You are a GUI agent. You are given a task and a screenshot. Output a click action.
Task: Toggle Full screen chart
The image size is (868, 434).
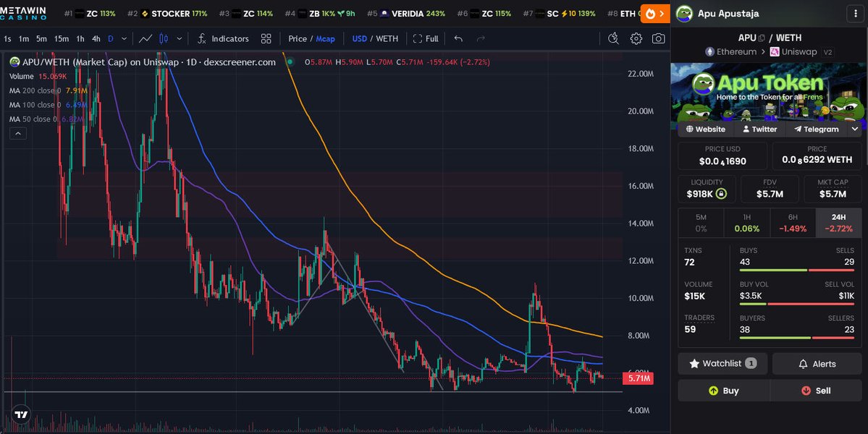pyautogui.click(x=426, y=39)
